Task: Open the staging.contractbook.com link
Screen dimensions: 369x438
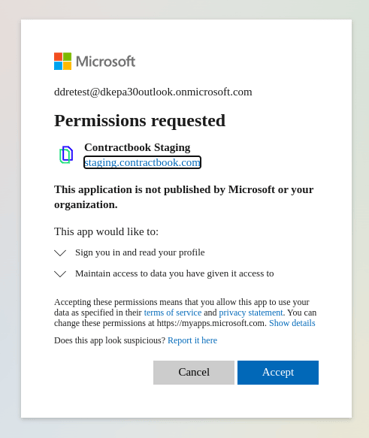Action: (x=142, y=162)
